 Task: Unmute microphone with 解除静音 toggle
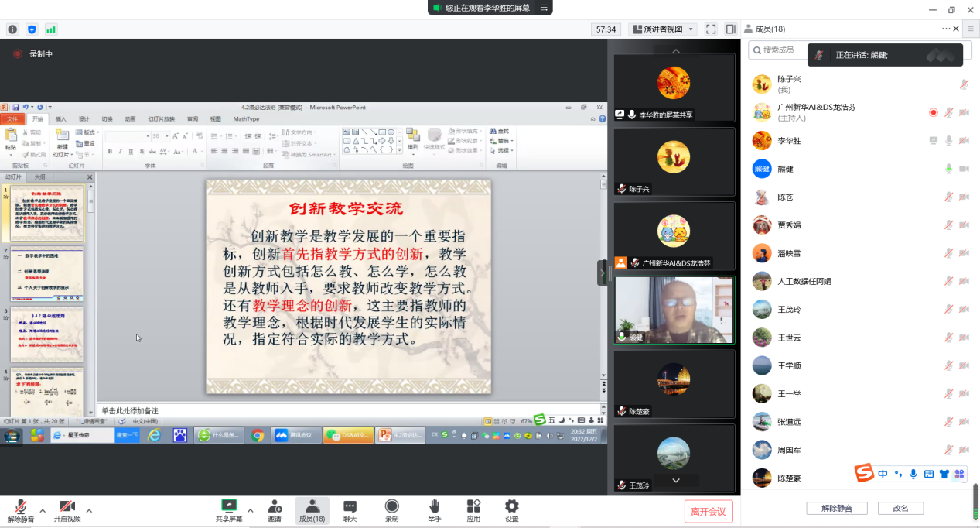click(21, 509)
